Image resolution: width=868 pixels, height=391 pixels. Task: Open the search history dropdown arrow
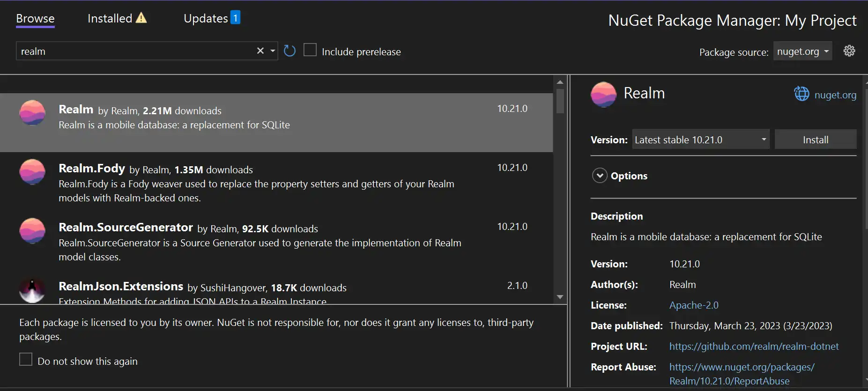(x=273, y=51)
